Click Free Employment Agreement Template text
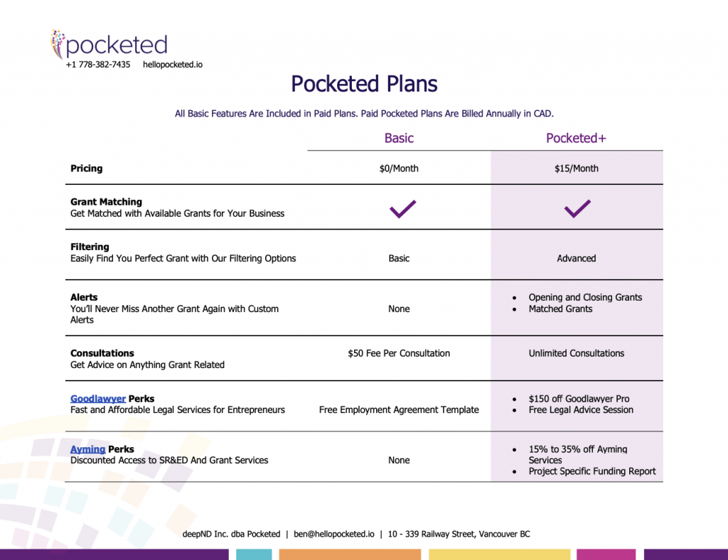Image resolution: width=728 pixels, height=560 pixels. [399, 409]
